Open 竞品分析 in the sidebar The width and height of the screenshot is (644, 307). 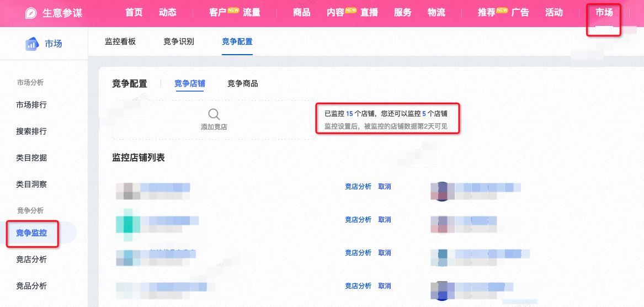pyautogui.click(x=31, y=286)
